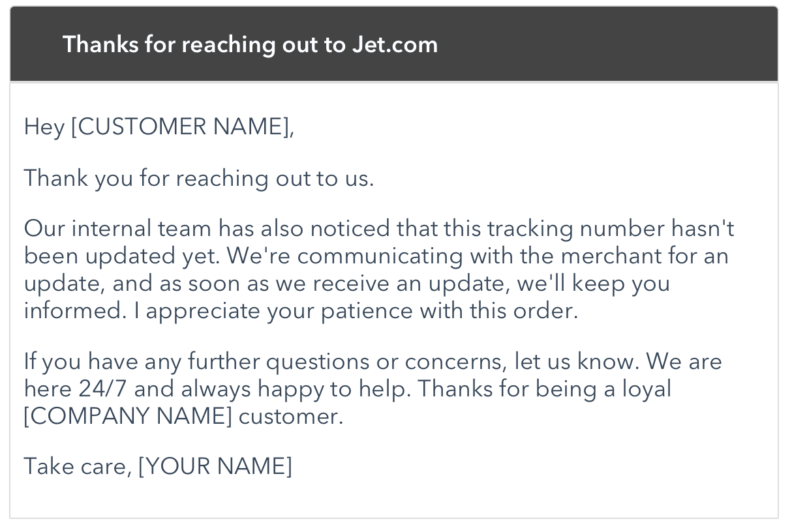Click empty area below the signature line
Screen dimensions: 792x532
(x=394, y=499)
